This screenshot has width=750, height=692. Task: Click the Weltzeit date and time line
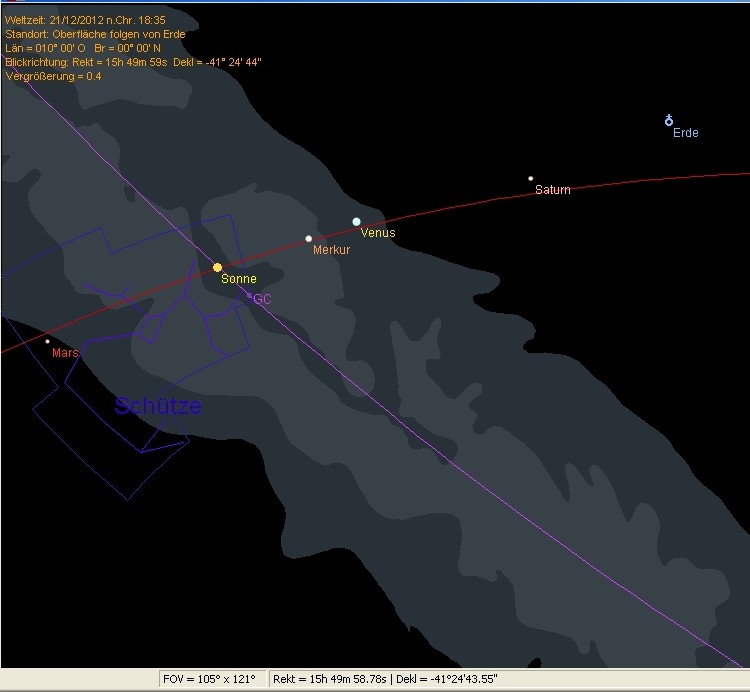click(x=85, y=19)
